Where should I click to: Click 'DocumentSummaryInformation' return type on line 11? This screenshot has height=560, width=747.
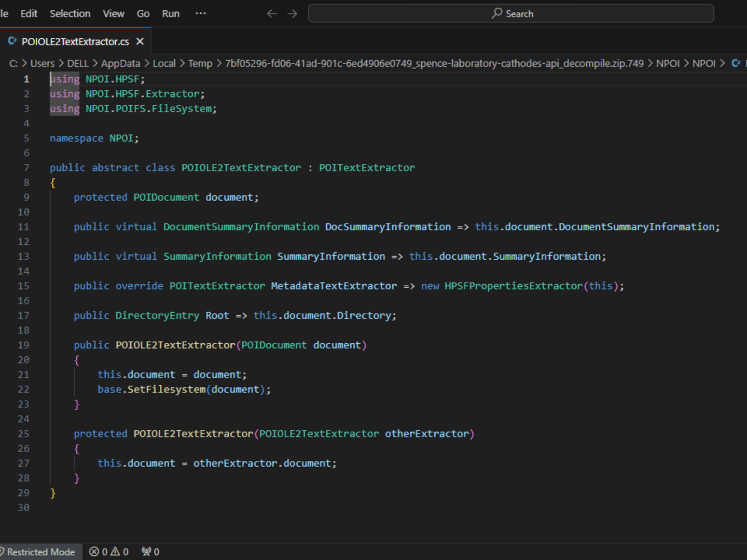[x=241, y=227]
